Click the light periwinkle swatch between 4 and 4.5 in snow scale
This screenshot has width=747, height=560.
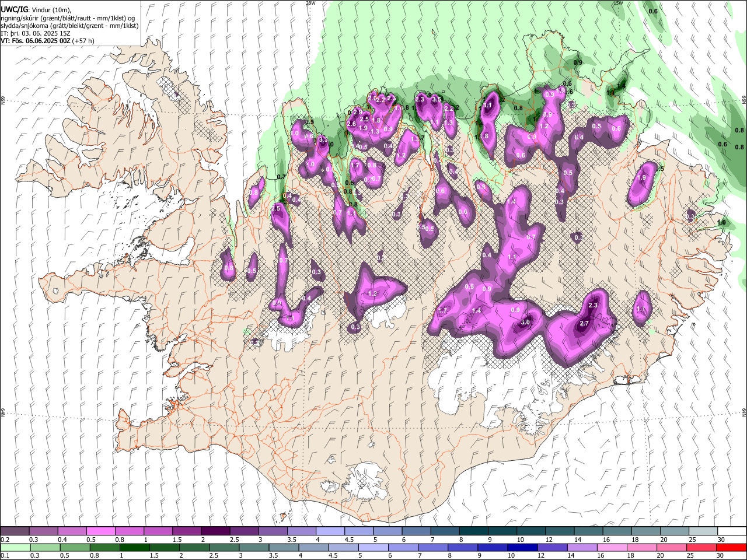tap(330, 531)
